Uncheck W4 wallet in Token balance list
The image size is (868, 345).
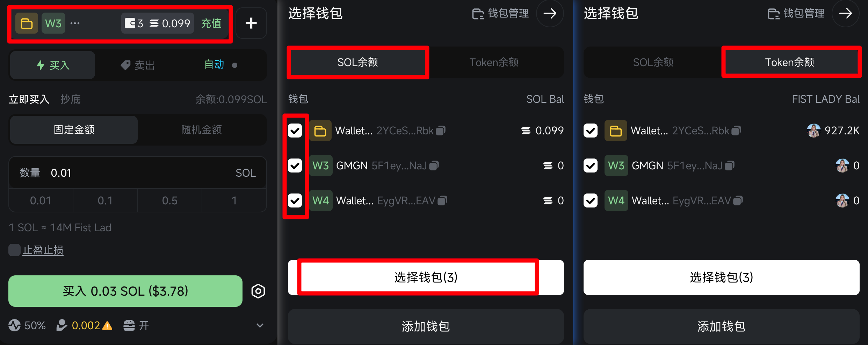point(591,200)
